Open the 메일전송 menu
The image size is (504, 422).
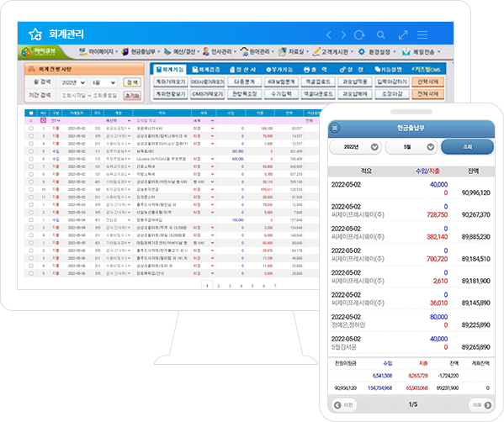tap(421, 52)
